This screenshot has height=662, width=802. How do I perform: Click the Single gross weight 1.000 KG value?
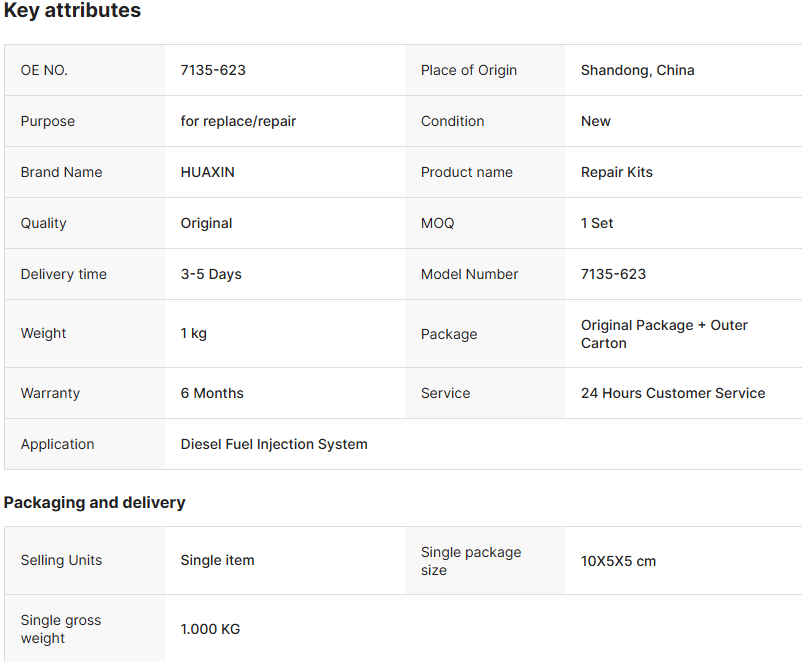pyautogui.click(x=210, y=629)
